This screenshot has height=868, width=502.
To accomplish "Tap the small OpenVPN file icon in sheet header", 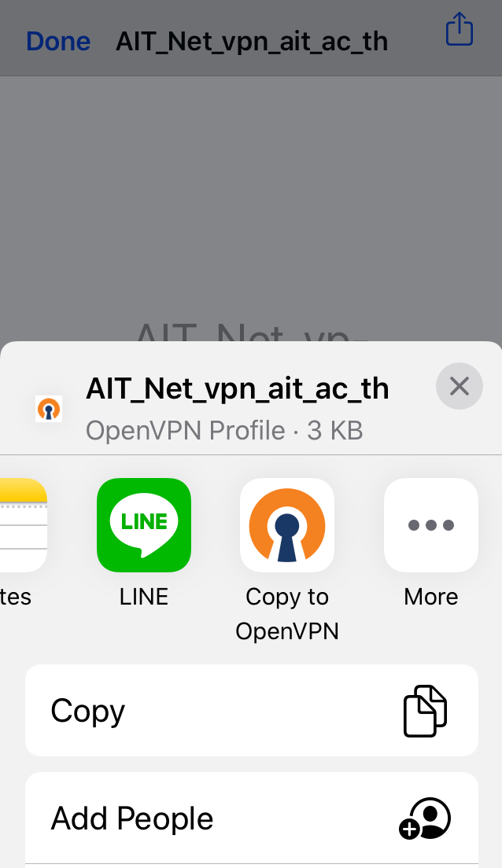I will tap(49, 409).
